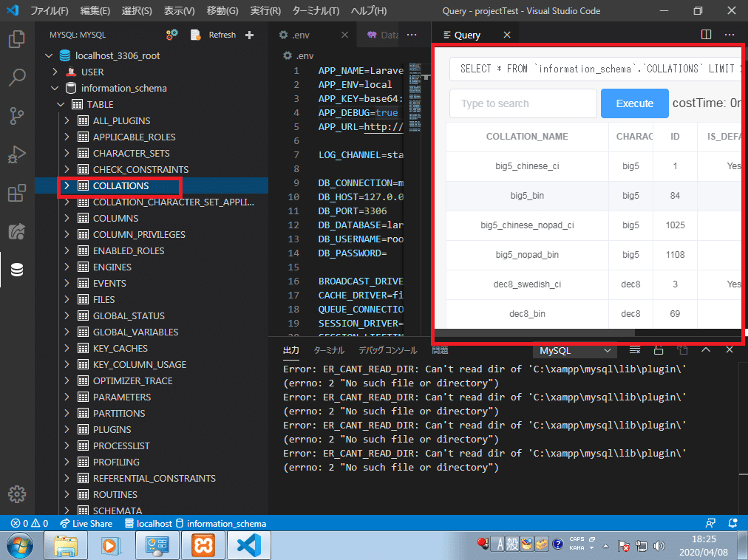Open feedback icon in status bar
The height and width of the screenshot is (560, 748).
click(710, 523)
